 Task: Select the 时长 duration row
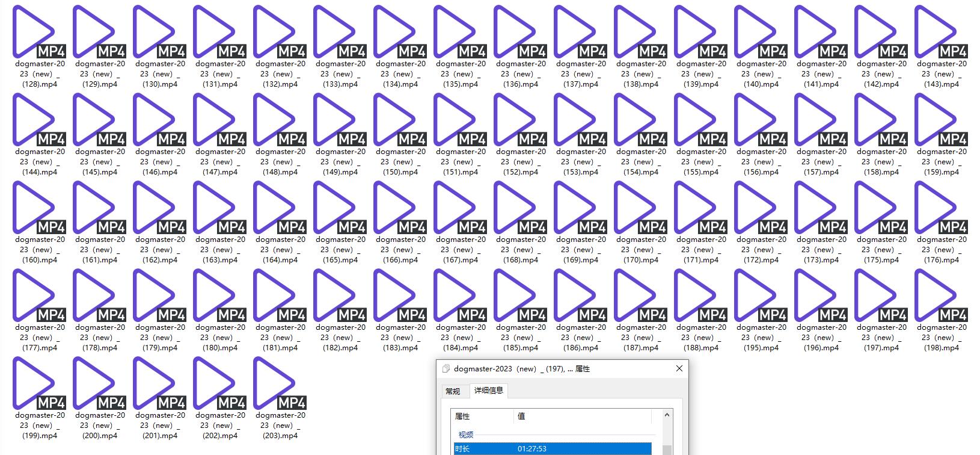point(552,448)
